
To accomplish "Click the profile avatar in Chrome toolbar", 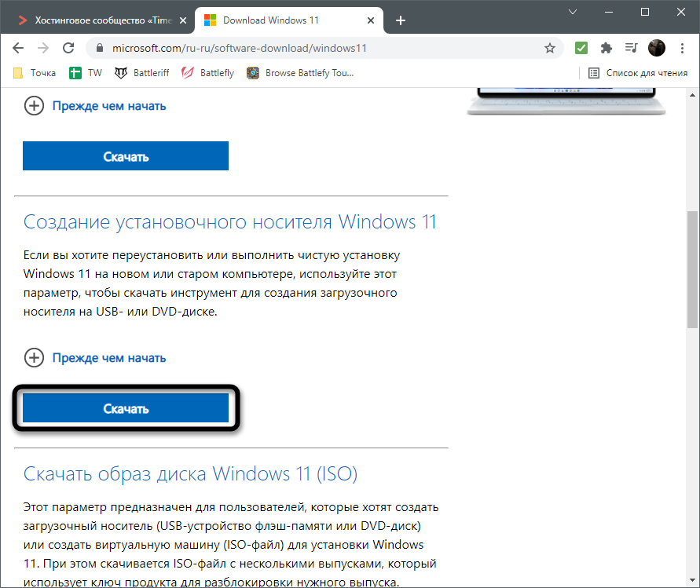I will (657, 48).
